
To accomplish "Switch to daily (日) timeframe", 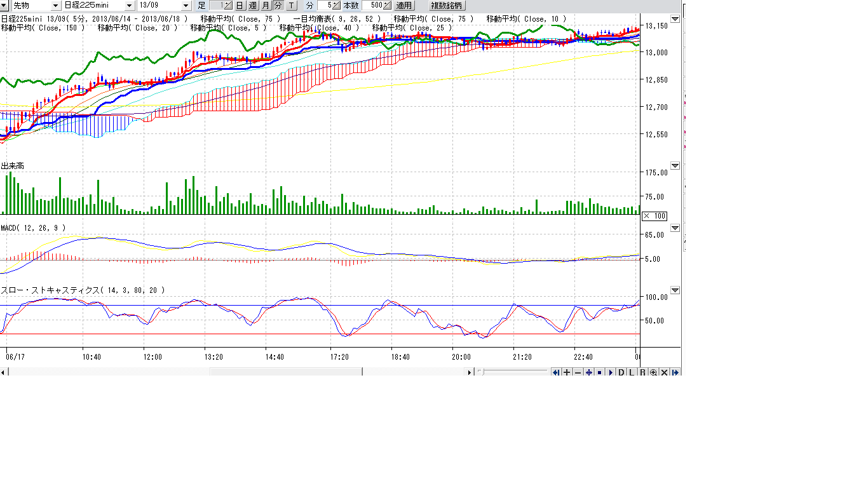I will point(239,5).
